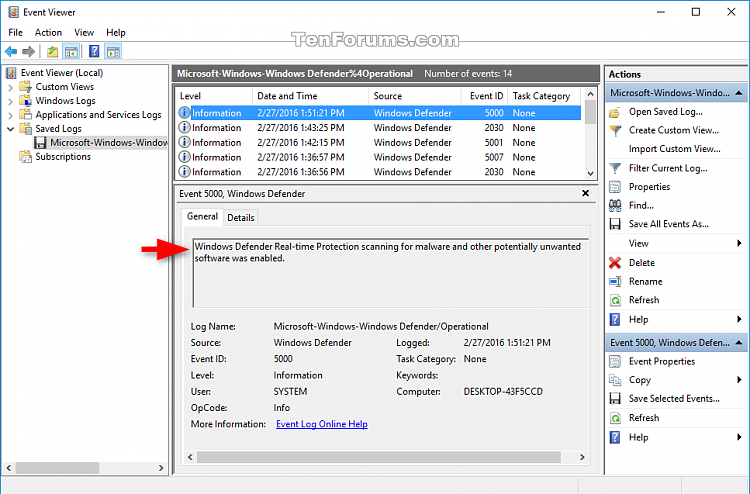Select event 5000 at 1:51:21 PM row

coord(379,113)
